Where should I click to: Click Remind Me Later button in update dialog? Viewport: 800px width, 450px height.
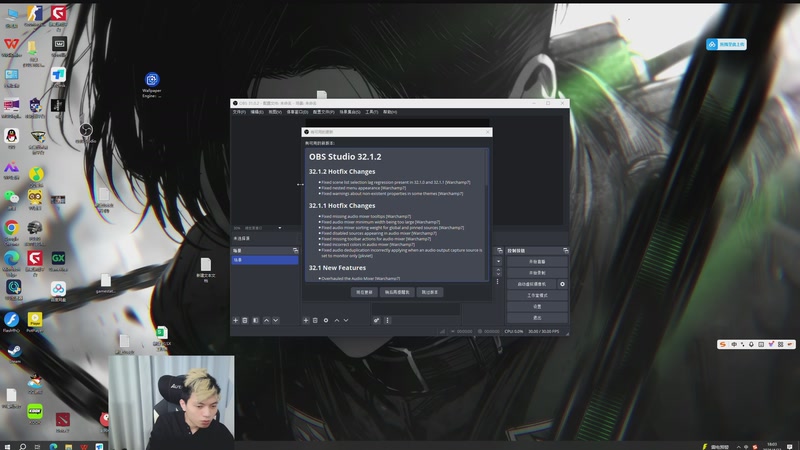pos(397,292)
